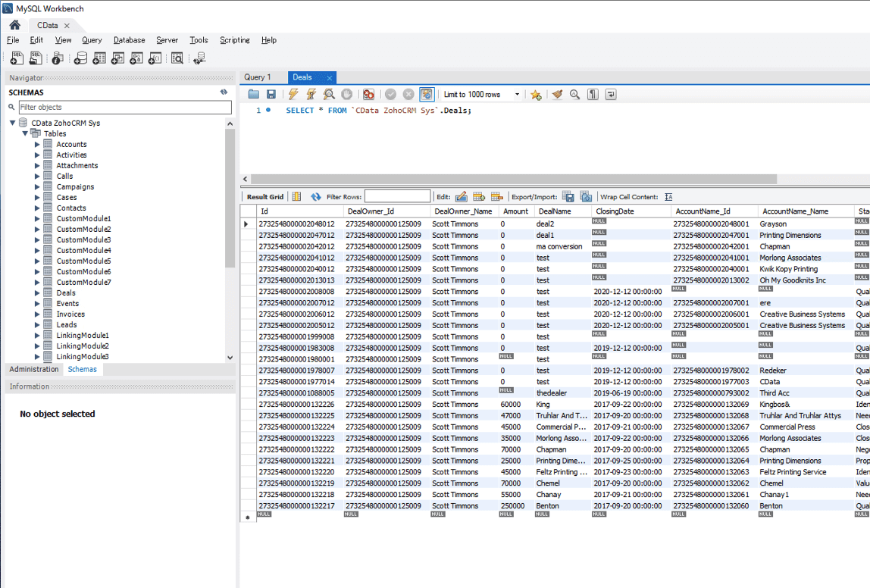The width and height of the screenshot is (870, 588).
Task: Open the Limit to 1000 rows dropdown
Action: tap(517, 95)
